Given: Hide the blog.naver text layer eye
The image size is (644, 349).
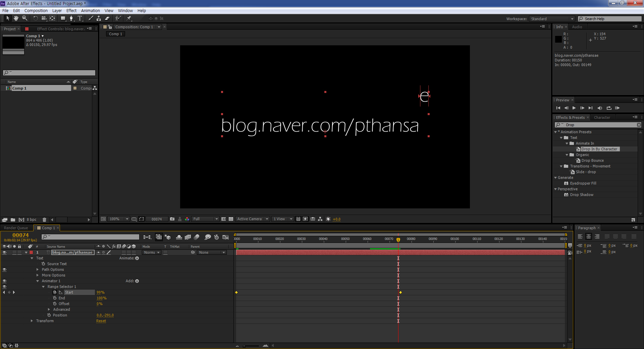Looking at the screenshot, I should coord(4,252).
